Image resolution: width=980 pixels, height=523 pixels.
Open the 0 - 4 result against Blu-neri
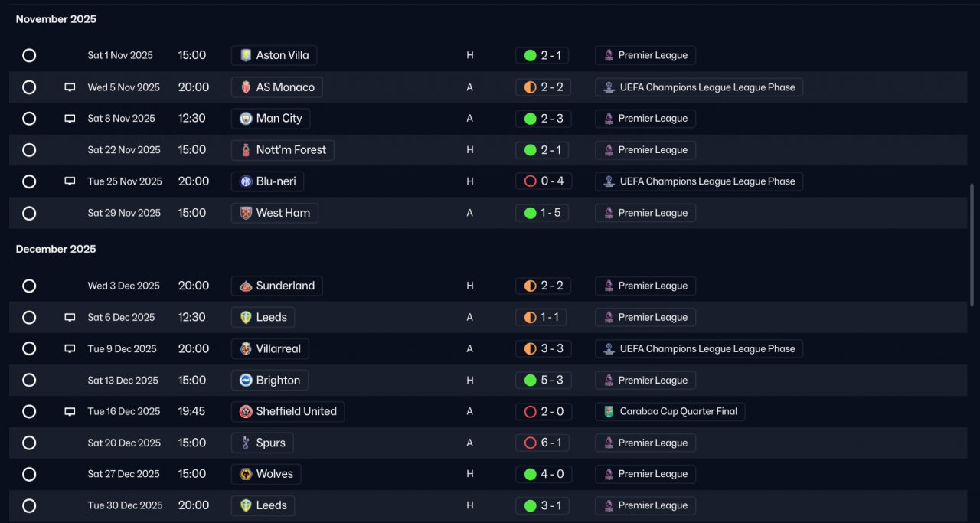(x=543, y=181)
